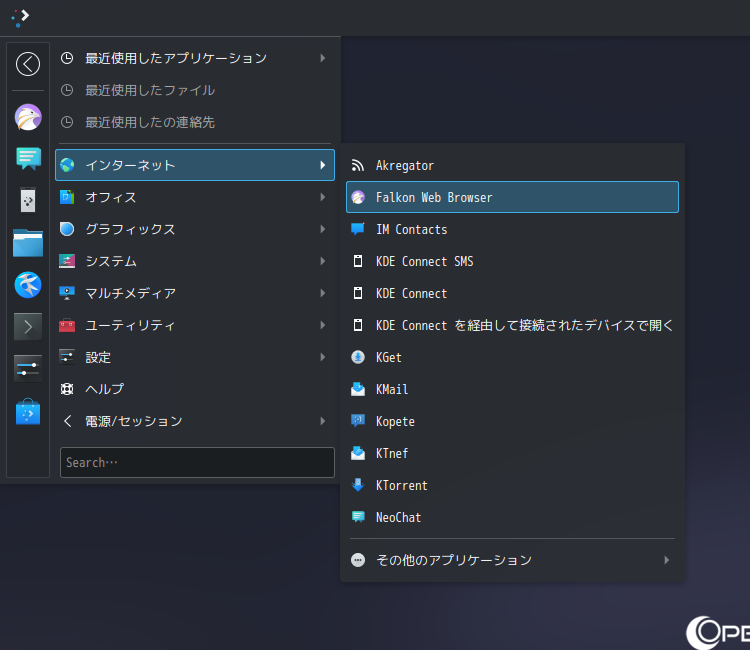Image resolution: width=750 pixels, height=650 pixels.
Task: Open the 電源/セッション menu
Action: point(195,421)
